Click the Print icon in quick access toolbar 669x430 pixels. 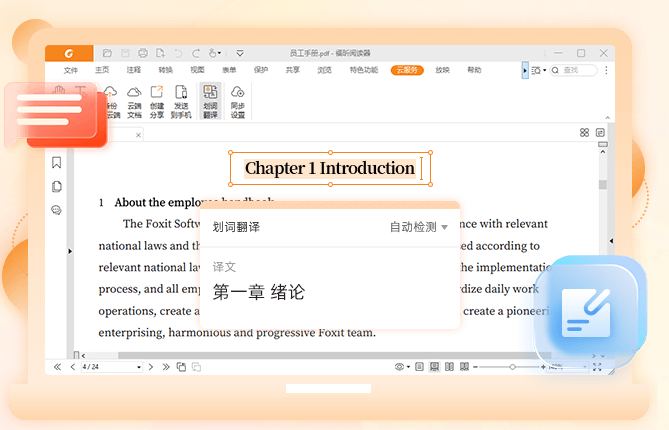coord(143,53)
